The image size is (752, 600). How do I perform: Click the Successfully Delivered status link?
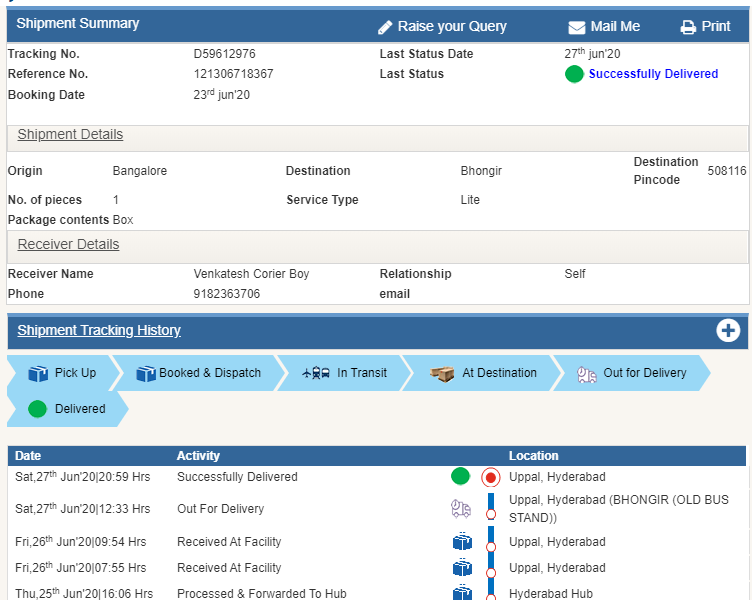pyautogui.click(x=653, y=74)
